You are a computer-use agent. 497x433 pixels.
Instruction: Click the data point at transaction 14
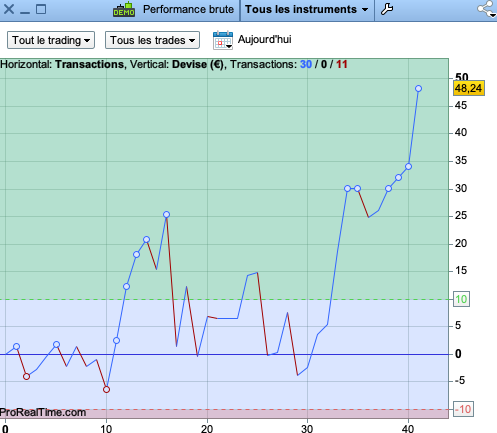[146, 239]
